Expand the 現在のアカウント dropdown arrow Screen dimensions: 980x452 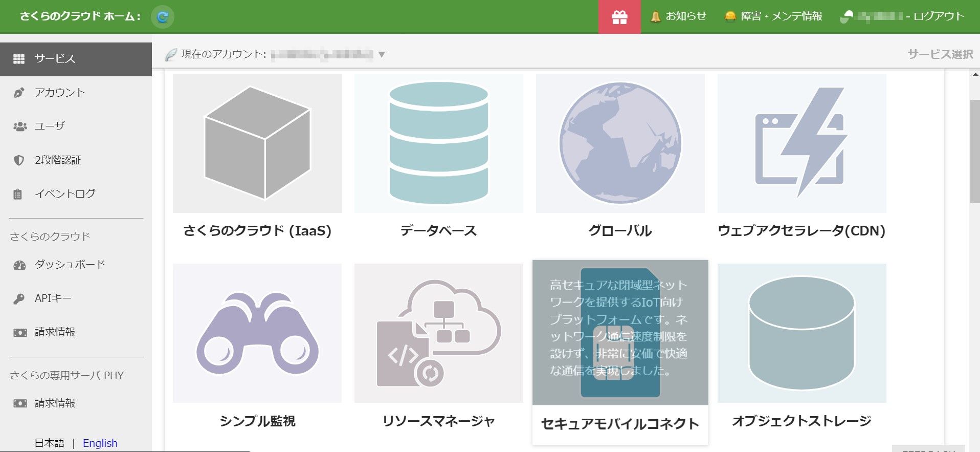(381, 55)
